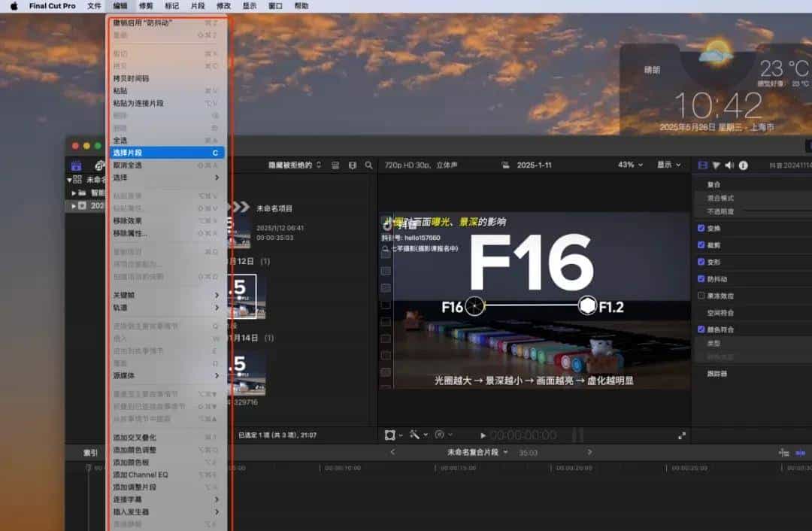This screenshot has width=812, height=531.
Task: Click the timeline fullscreen expand icon
Action: (681, 435)
